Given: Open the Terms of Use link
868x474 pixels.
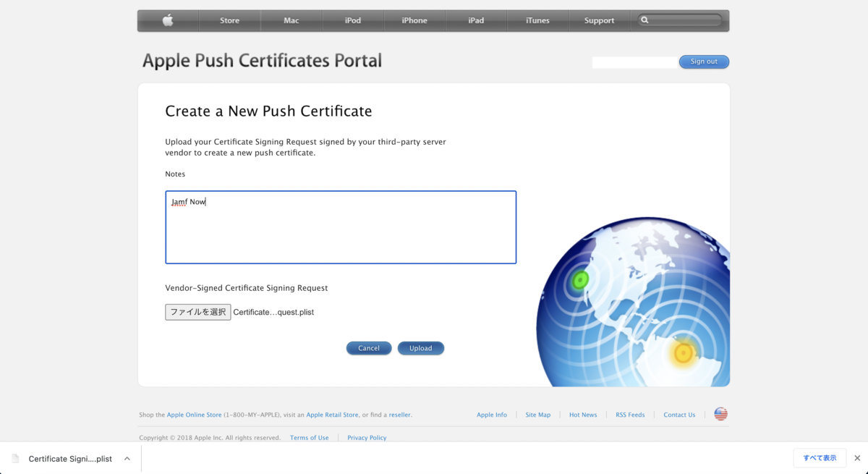Looking at the screenshot, I should (x=309, y=438).
